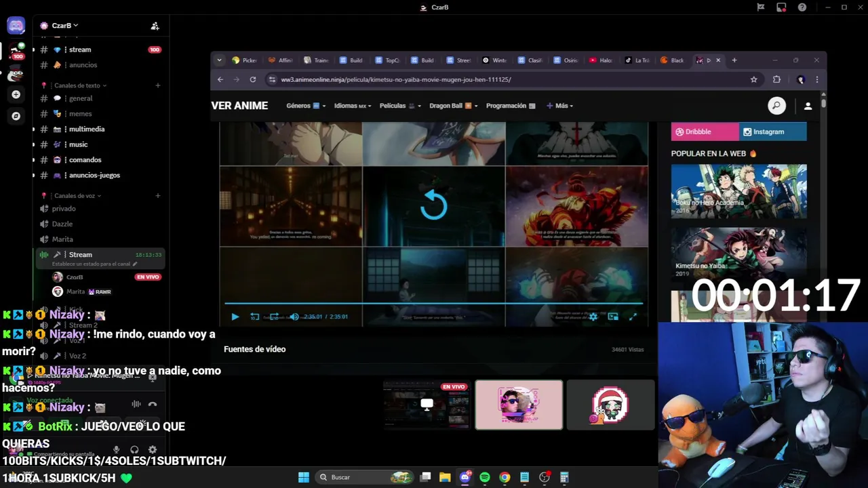Click Establece un estado para el canal
This screenshot has width=868, height=488.
(95, 264)
